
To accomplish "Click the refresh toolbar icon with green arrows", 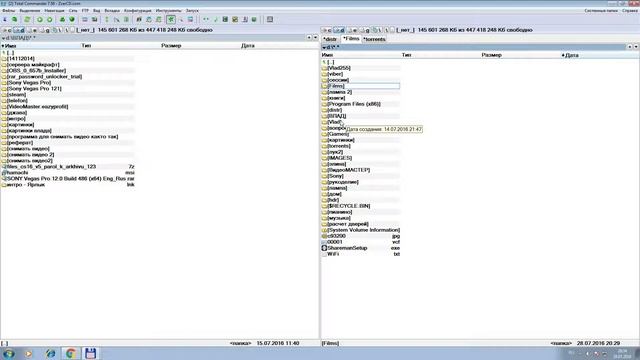I will (x=27, y=19).
